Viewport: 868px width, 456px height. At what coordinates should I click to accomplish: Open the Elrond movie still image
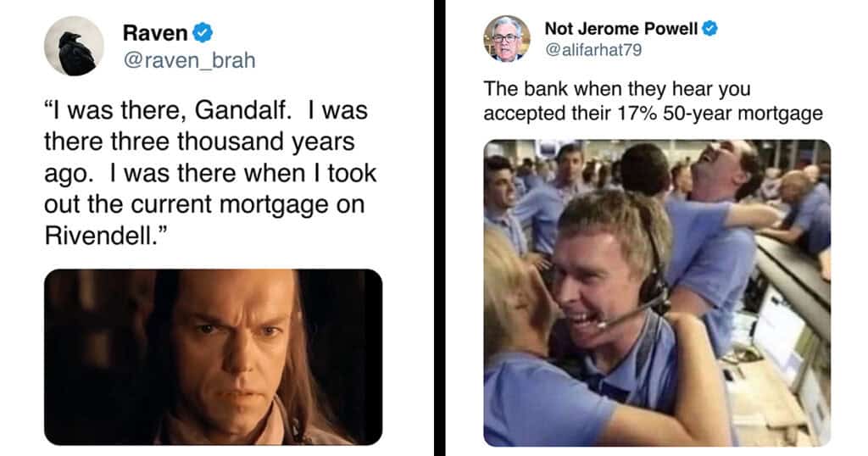[213, 357]
